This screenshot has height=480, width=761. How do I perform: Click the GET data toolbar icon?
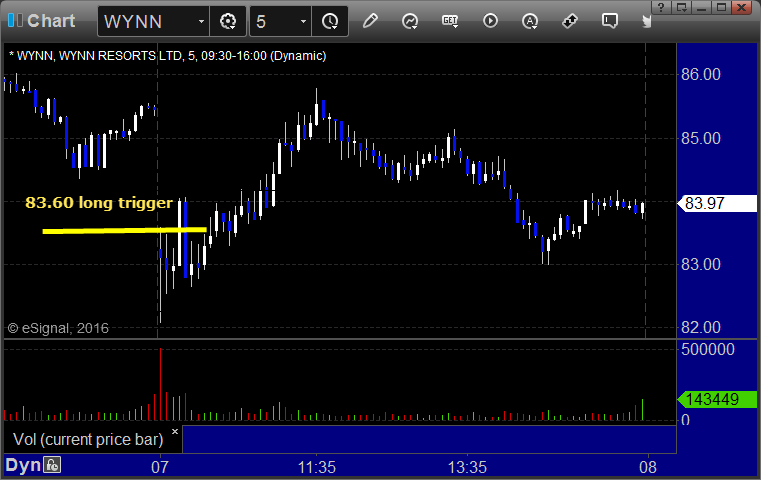[x=450, y=21]
